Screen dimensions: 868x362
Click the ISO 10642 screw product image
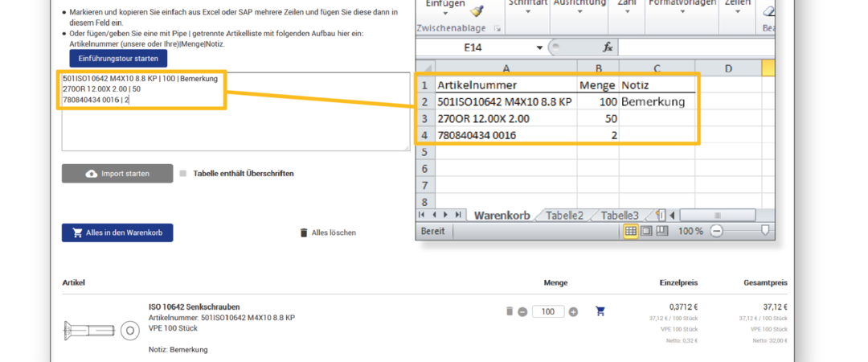tap(102, 331)
